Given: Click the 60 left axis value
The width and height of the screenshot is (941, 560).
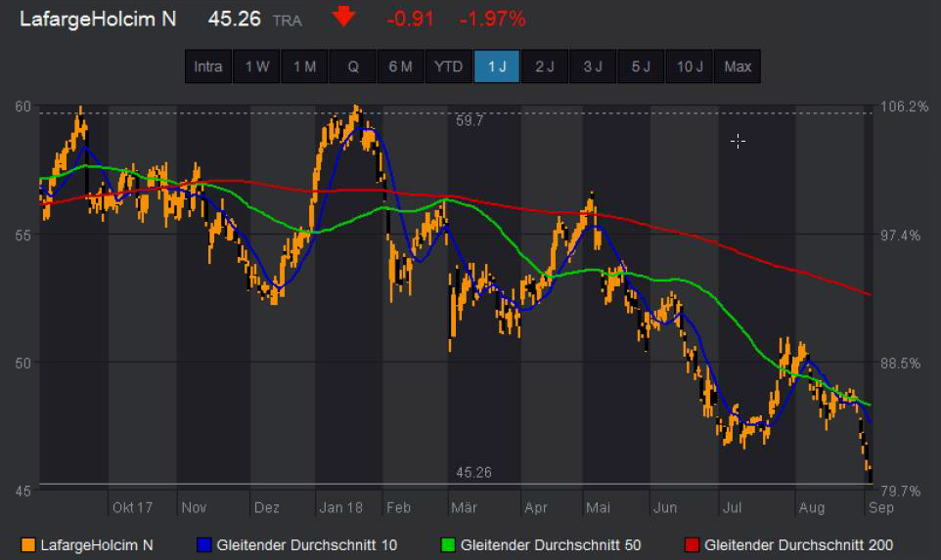Looking at the screenshot, I should pos(22,107).
